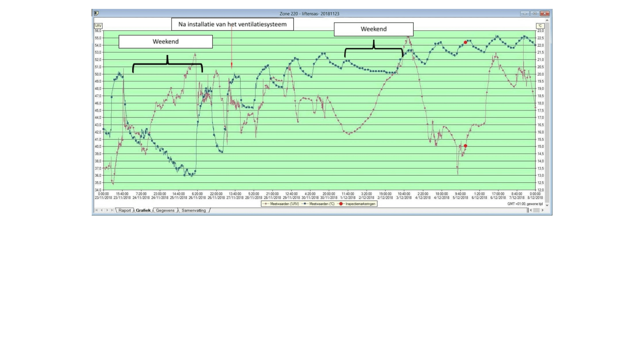
Task: Jump to first sheet tab arrow
Action: 96,210
